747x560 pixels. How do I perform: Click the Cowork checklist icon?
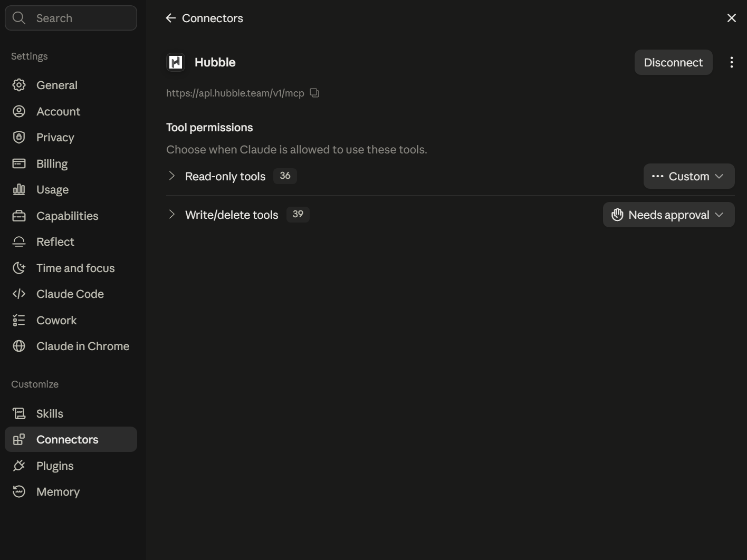[19, 320]
